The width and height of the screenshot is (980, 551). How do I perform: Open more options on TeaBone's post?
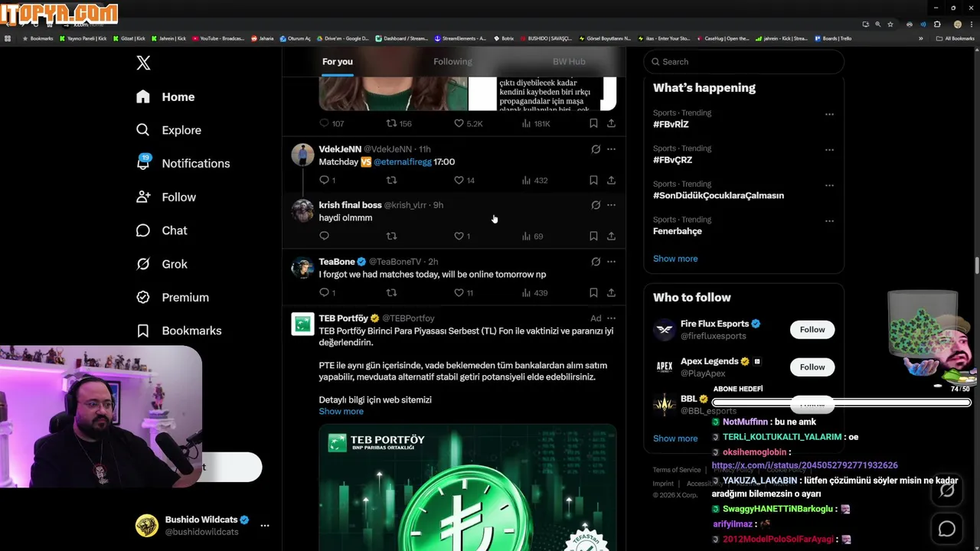(611, 262)
